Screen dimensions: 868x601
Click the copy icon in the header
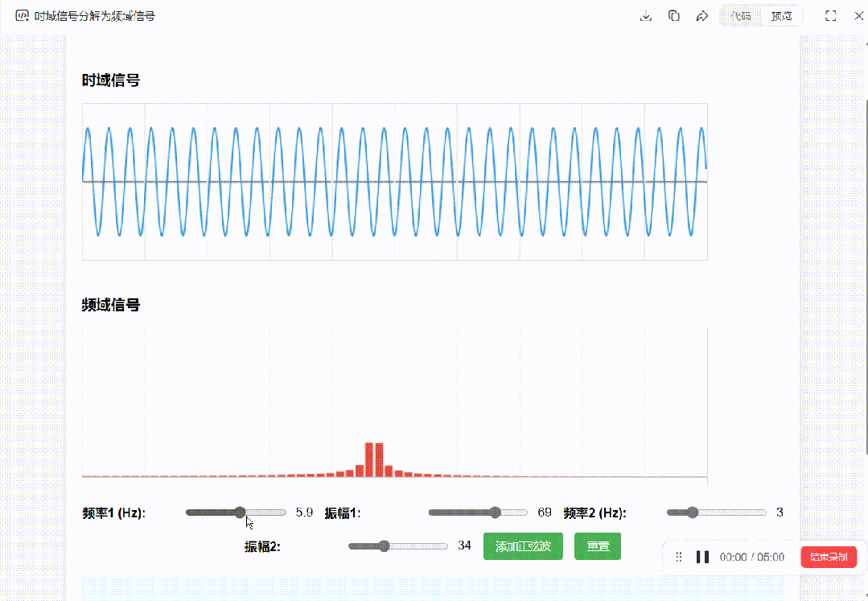(674, 16)
